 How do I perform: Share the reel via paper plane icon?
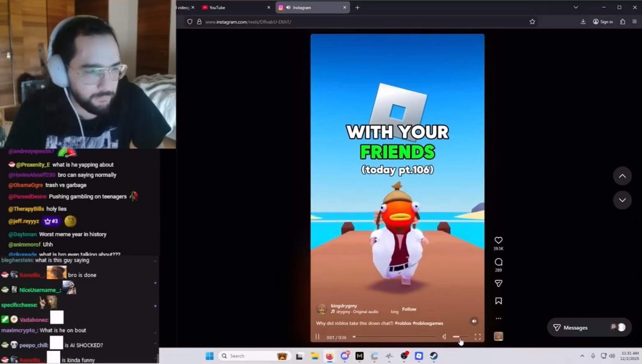[x=498, y=283]
